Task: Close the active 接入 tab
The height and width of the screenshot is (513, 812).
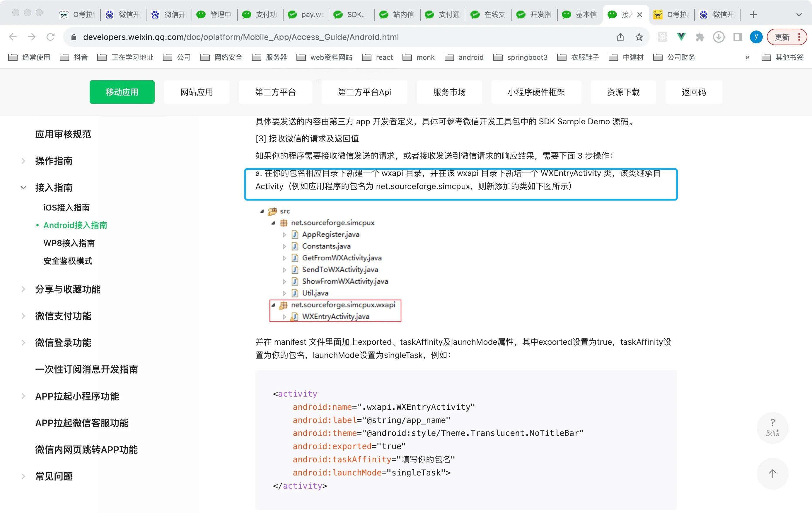Action: (640, 15)
